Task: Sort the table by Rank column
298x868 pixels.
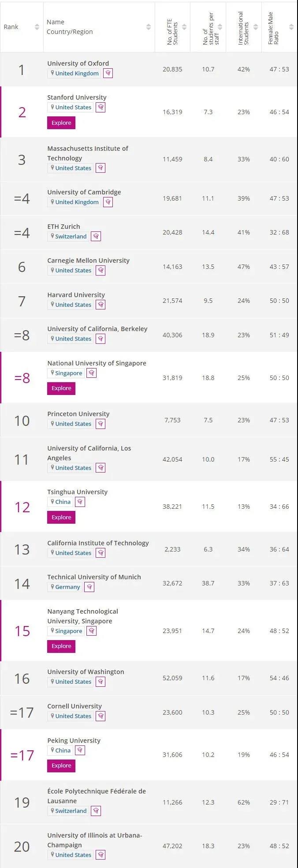Action: (37, 27)
